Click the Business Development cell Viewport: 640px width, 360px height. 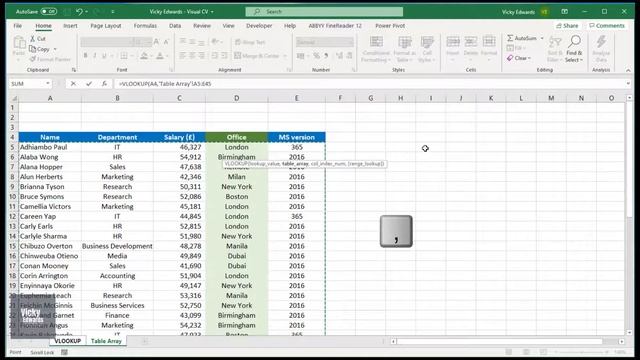tap(117, 246)
